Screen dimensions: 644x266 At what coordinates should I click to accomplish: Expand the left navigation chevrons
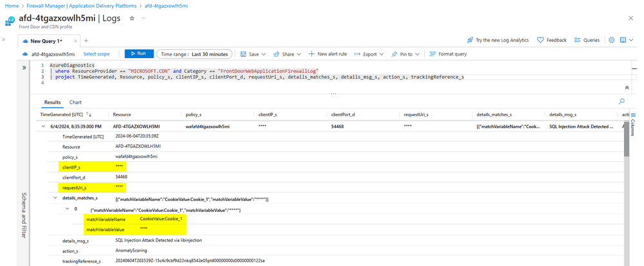click(x=4, y=40)
